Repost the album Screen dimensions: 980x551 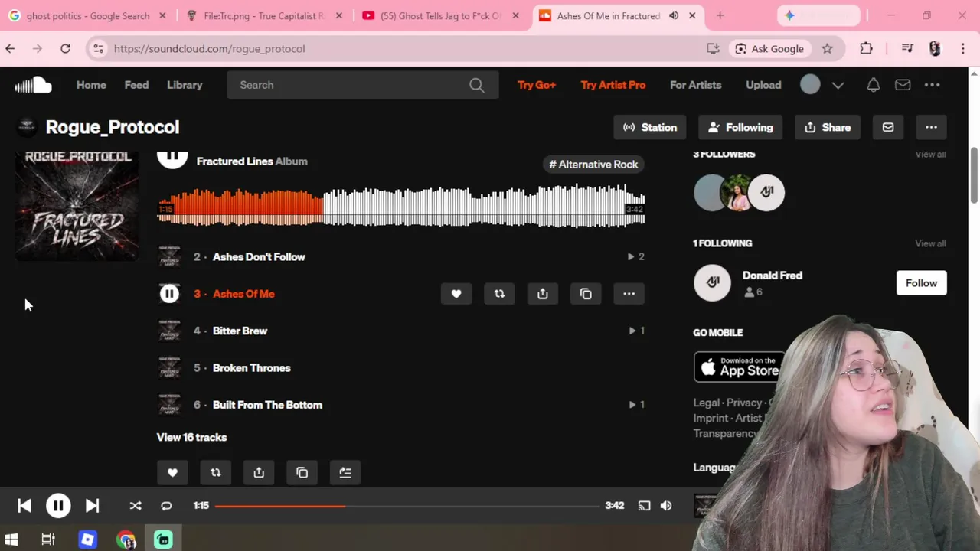pyautogui.click(x=215, y=473)
